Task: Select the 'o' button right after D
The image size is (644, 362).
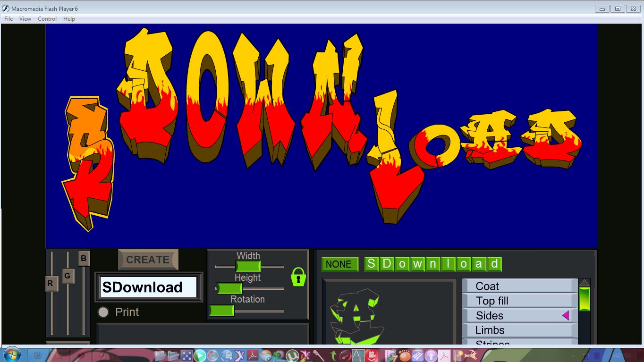Action: coord(402,264)
